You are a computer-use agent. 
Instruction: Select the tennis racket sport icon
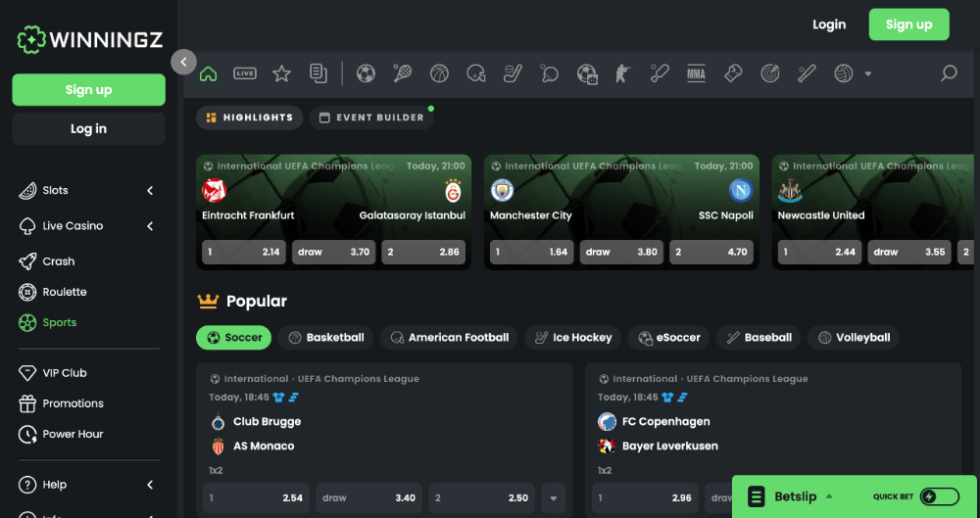pyautogui.click(x=402, y=73)
